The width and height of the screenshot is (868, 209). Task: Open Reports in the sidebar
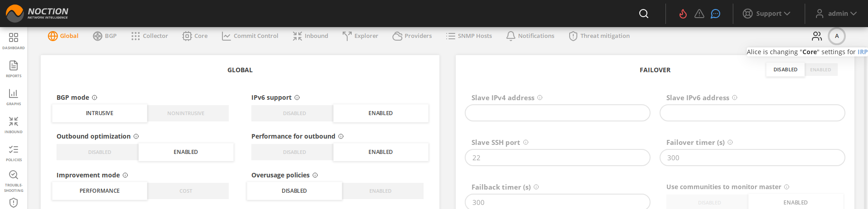click(14, 69)
